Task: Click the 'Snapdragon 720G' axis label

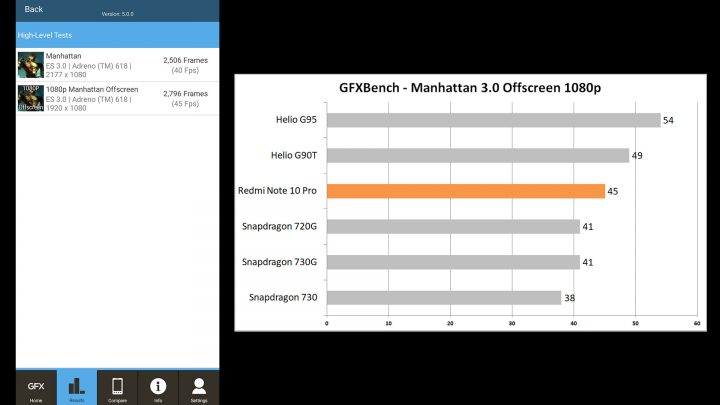Action: point(279,226)
